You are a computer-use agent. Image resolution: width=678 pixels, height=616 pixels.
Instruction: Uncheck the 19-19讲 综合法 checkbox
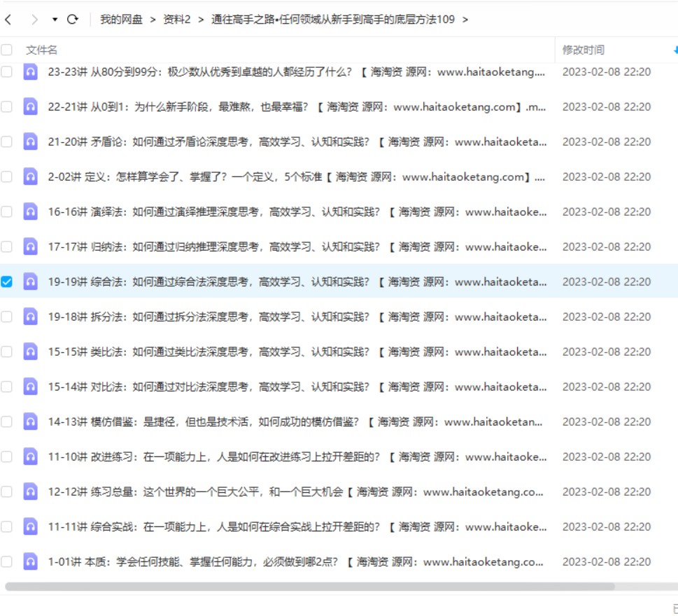click(x=6, y=281)
